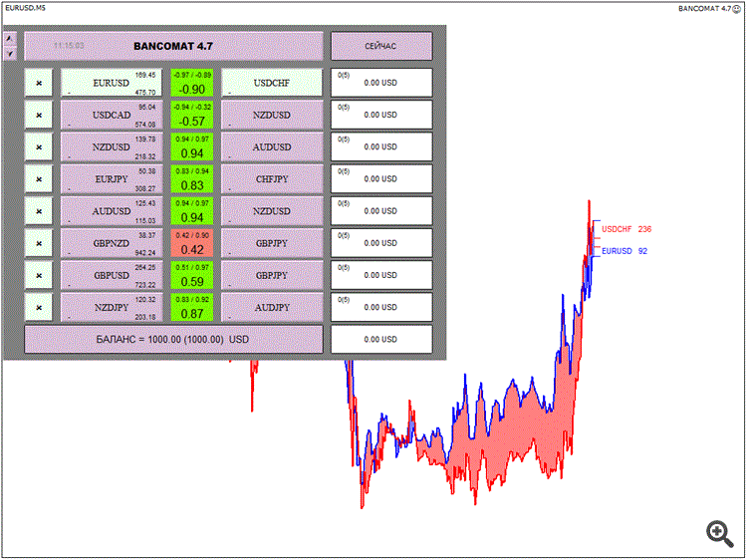This screenshot has height=560, width=747.
Task: Click the 0.00 USD profit box for EURJPY row
Action: [x=381, y=179]
